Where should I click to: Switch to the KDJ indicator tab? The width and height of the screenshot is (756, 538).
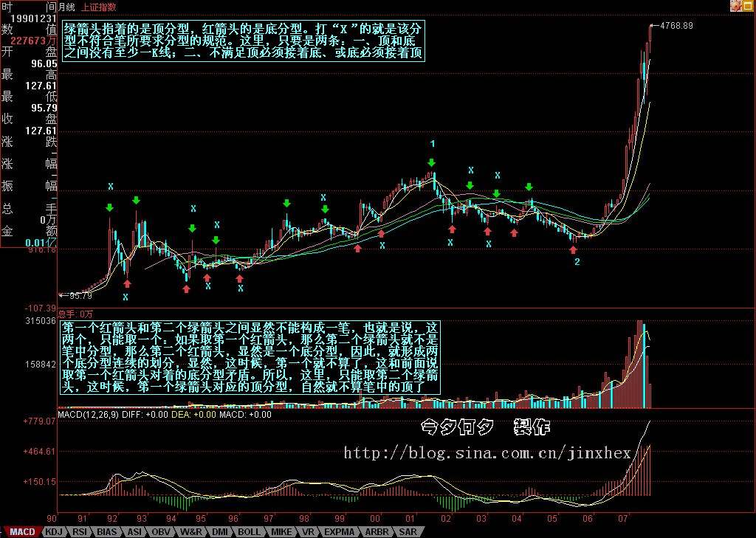(54, 531)
